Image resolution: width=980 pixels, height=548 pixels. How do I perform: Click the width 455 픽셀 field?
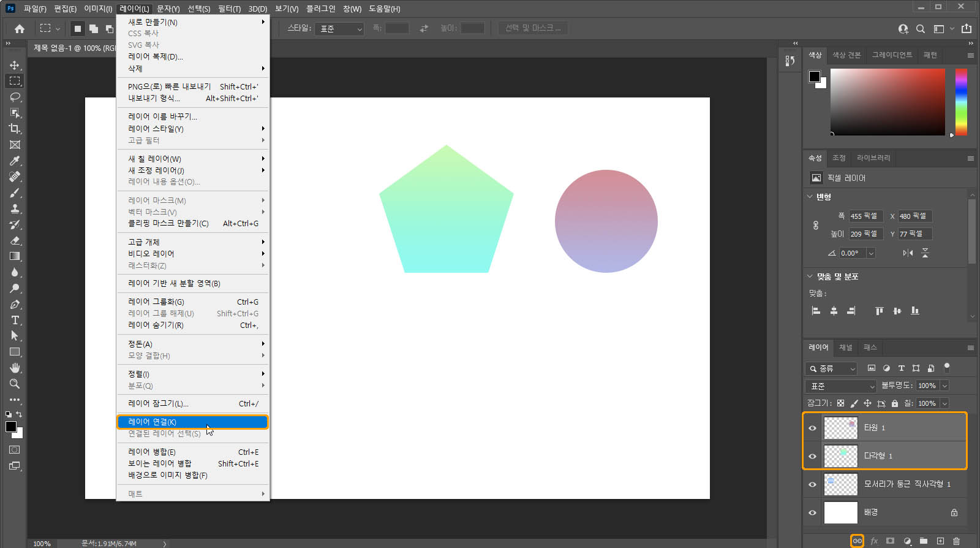[865, 216]
